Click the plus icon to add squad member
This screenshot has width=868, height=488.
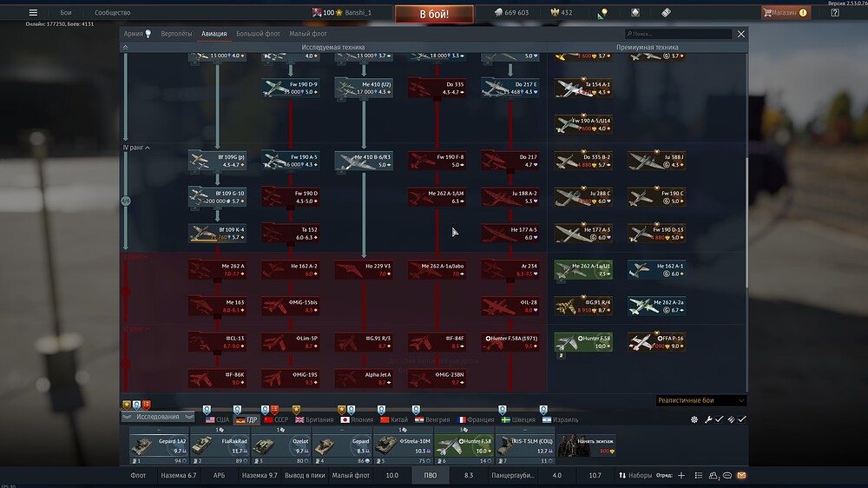(681, 476)
